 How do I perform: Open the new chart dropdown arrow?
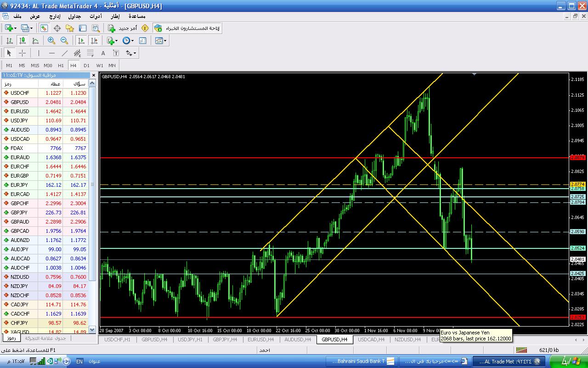click(16, 28)
